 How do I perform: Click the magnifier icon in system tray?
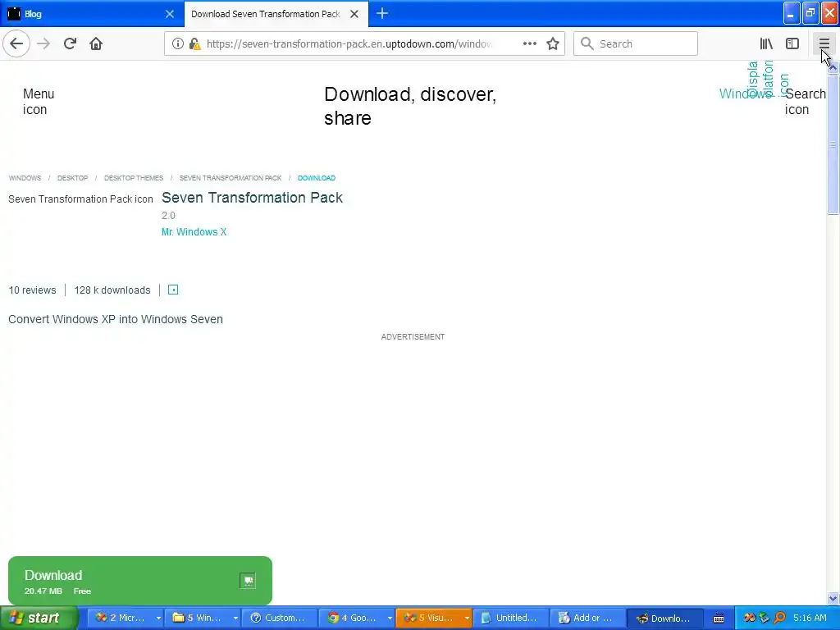pyautogui.click(x=779, y=618)
